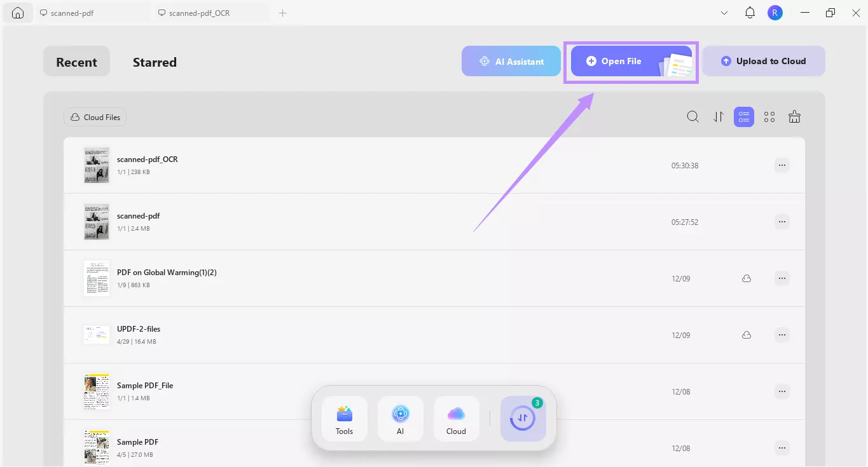Screen dimensions: 868x467
Task: Click the clear recent list icon
Action: (x=794, y=117)
